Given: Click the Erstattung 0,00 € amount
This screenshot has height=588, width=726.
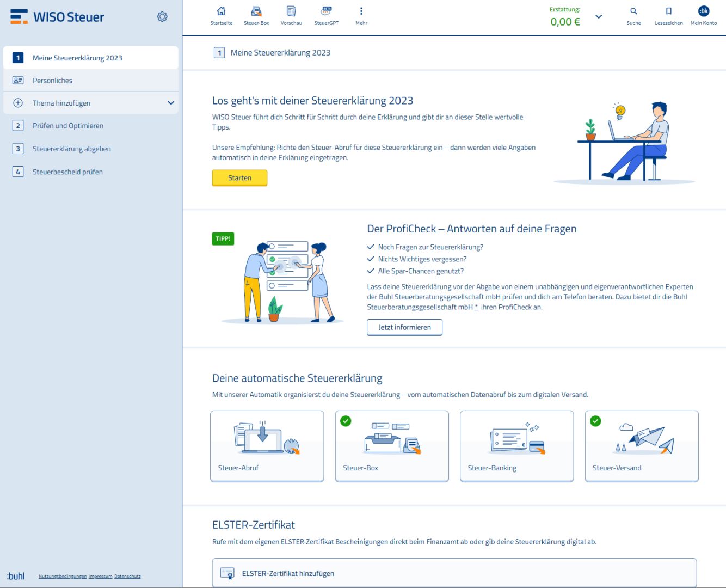Looking at the screenshot, I should tap(565, 22).
